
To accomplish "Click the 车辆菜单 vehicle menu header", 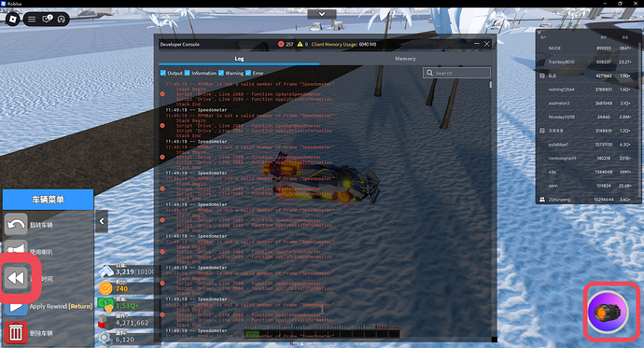I will 48,200.
